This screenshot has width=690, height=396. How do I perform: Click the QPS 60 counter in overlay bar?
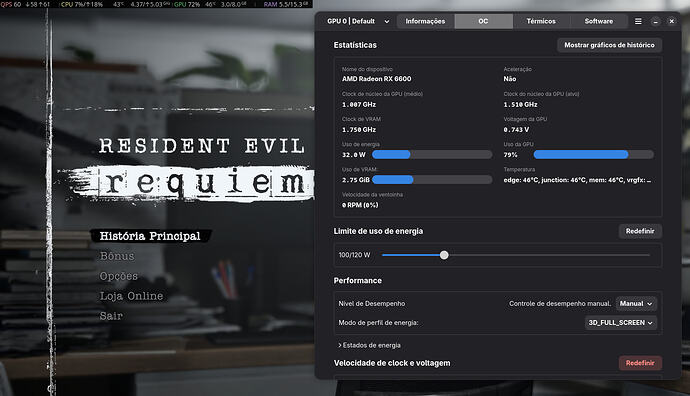11,4
